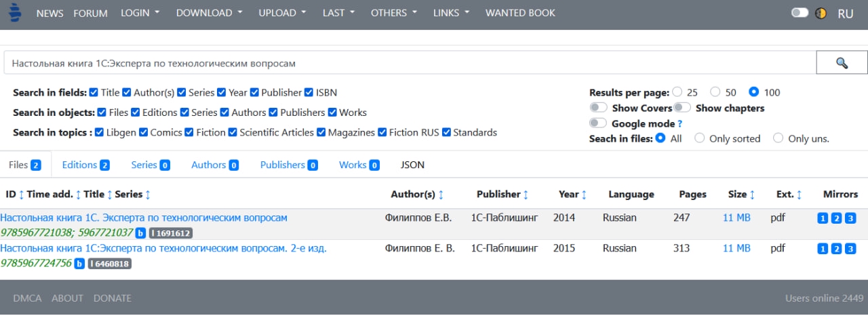Image resolution: width=868 pixels, height=324 pixels.
Task: Open the DMCA footer link
Action: coord(27,298)
